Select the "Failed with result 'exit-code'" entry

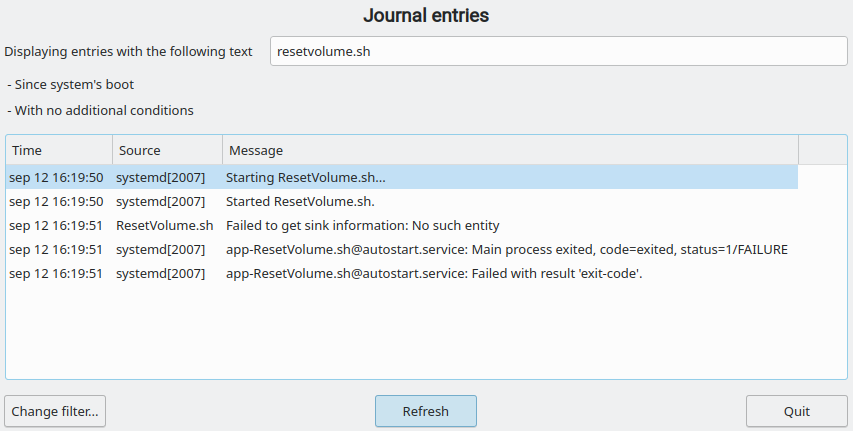(402, 273)
